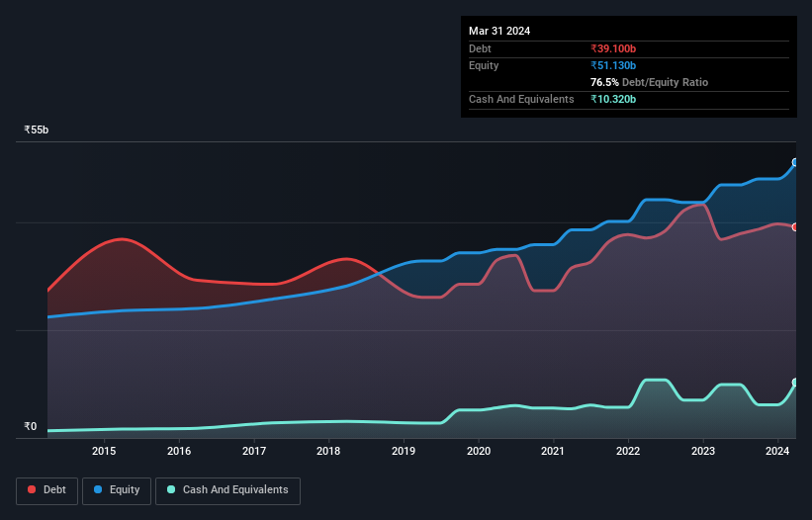Click Cash And Equivalents label in tooltip

521,99
